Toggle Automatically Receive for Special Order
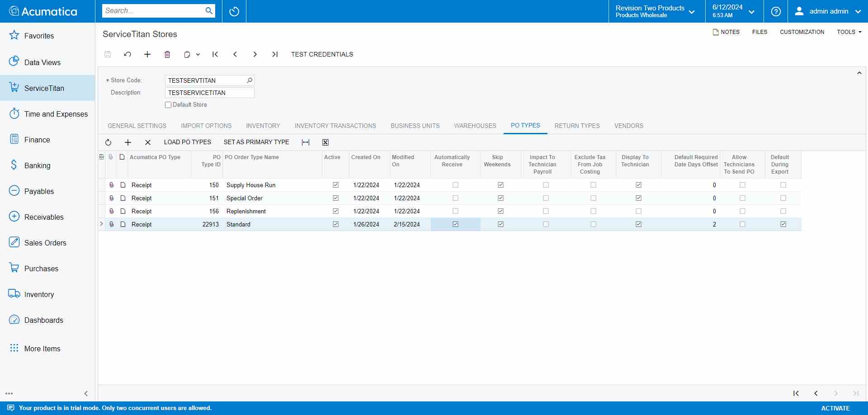This screenshot has height=415, width=868. 455,198
